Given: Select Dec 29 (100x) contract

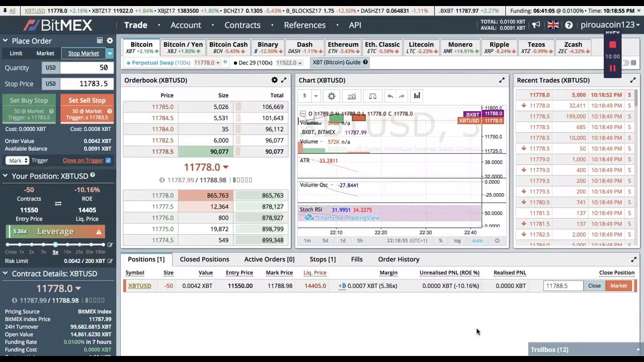Looking at the screenshot, I should [256, 62].
